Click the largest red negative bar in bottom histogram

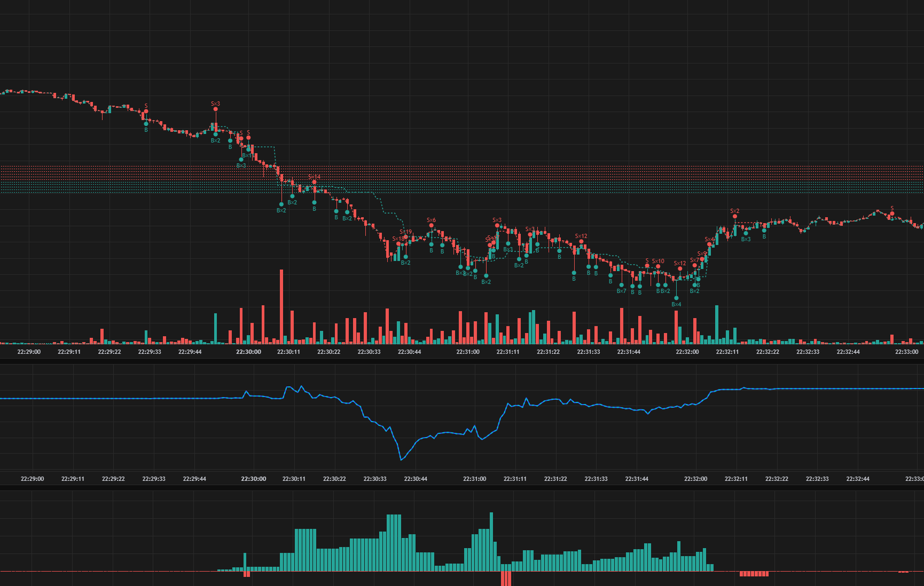(x=506, y=579)
